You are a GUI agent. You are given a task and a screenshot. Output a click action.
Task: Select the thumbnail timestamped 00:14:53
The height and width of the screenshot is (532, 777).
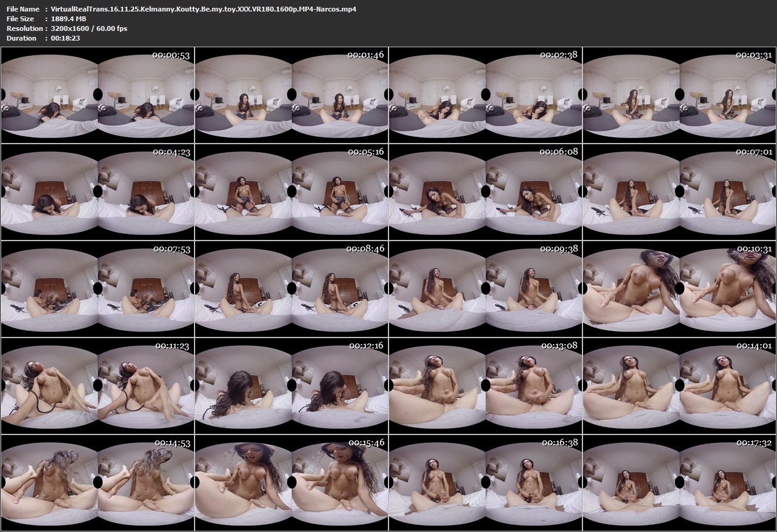pos(97,482)
